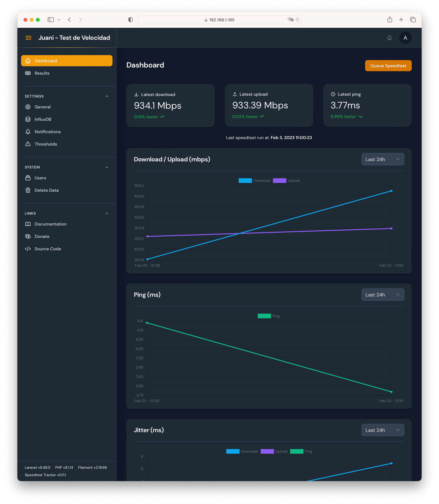
Task: Open the Delete Data link
Action: (67, 190)
